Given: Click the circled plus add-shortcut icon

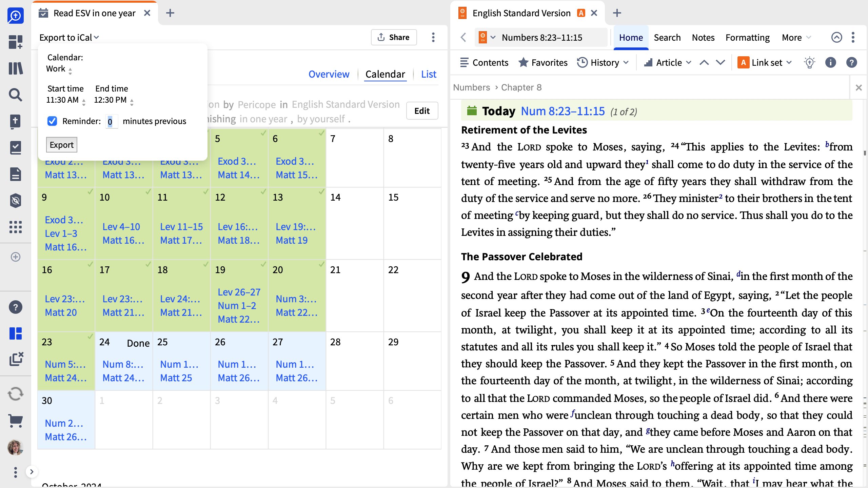Looking at the screenshot, I should pyautogui.click(x=15, y=257).
